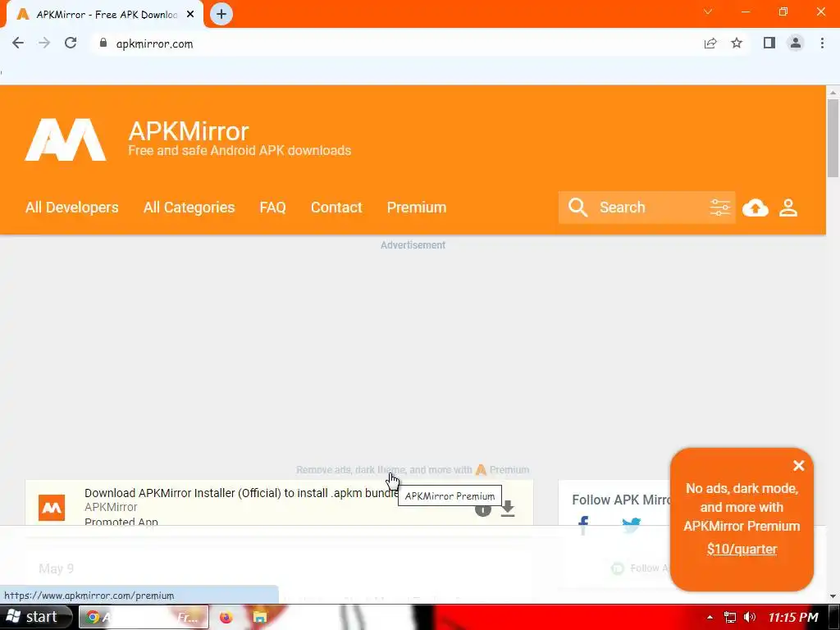The image size is (840, 630).
Task: Click the 11:15 PM clock
Action: click(793, 617)
